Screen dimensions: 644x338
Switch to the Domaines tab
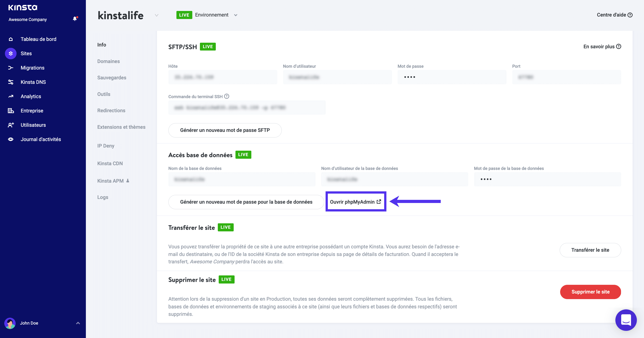(108, 61)
